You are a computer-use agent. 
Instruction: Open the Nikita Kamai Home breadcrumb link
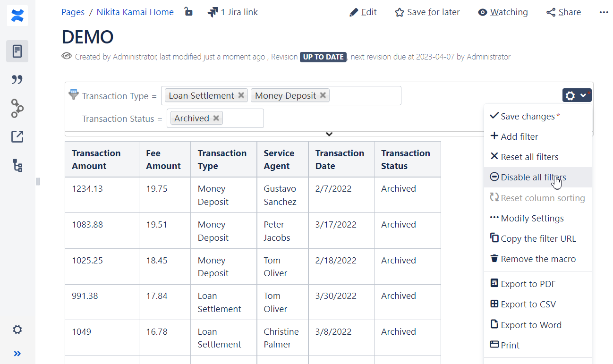tap(135, 12)
